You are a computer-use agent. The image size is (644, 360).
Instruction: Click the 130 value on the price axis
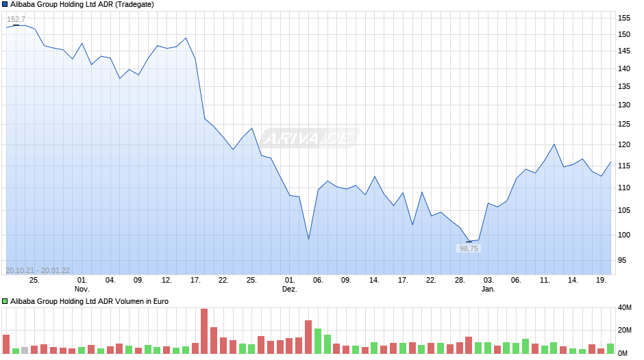624,105
